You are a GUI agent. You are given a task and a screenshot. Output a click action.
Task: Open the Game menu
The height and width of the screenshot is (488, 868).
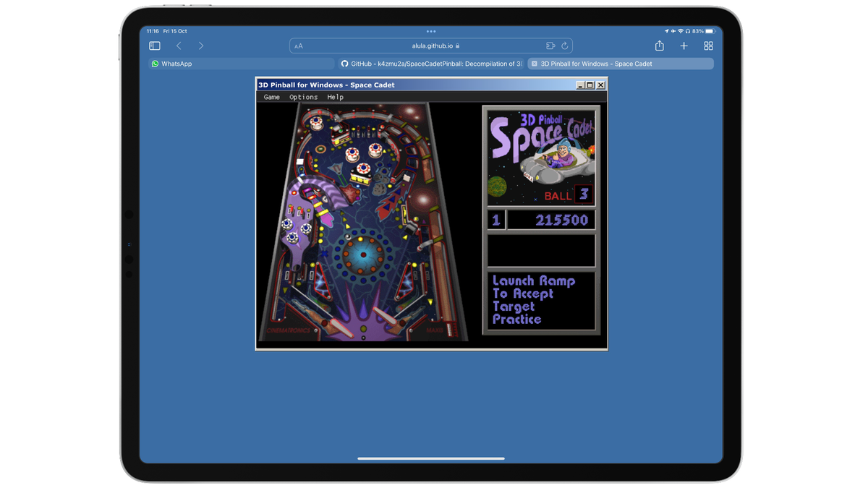coord(271,96)
